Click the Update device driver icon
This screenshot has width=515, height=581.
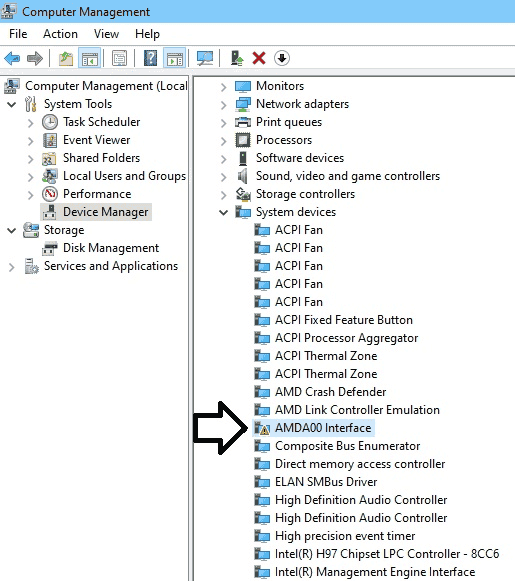point(237,58)
